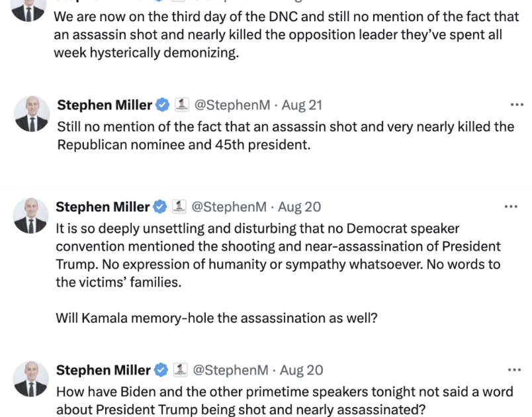
Task: Click the @StephenM handle on the Aug 21 tweet
Action: pyautogui.click(x=232, y=105)
